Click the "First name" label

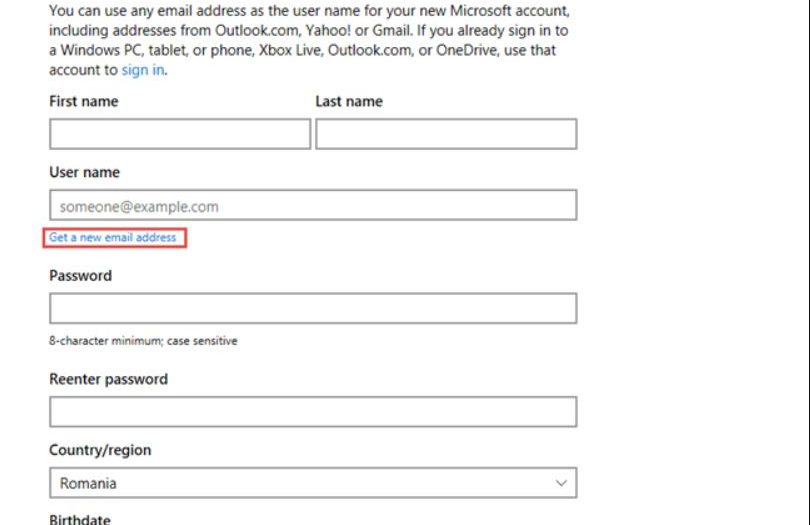click(84, 101)
